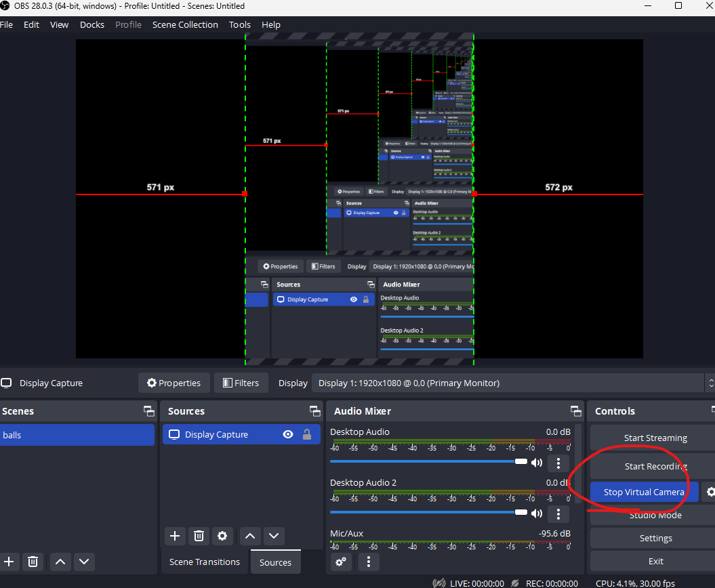Click the Properties button
This screenshot has height=588, width=715.
coord(173,383)
